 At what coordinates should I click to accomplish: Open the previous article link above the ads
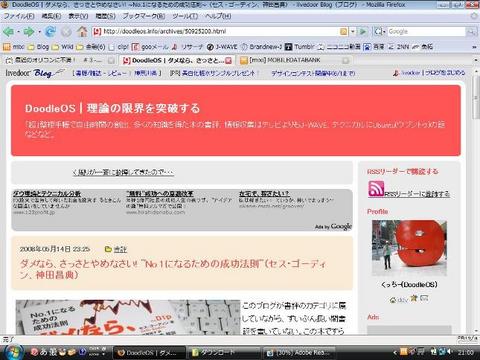[x=123, y=172]
